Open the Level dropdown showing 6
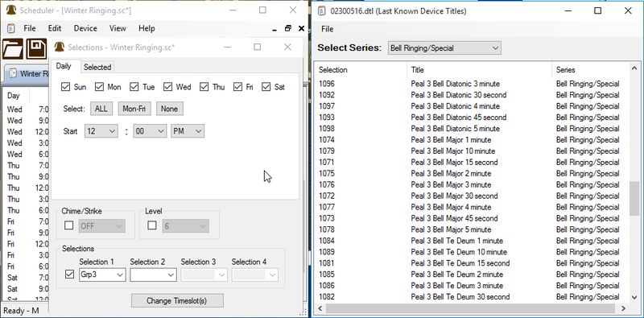 point(185,226)
